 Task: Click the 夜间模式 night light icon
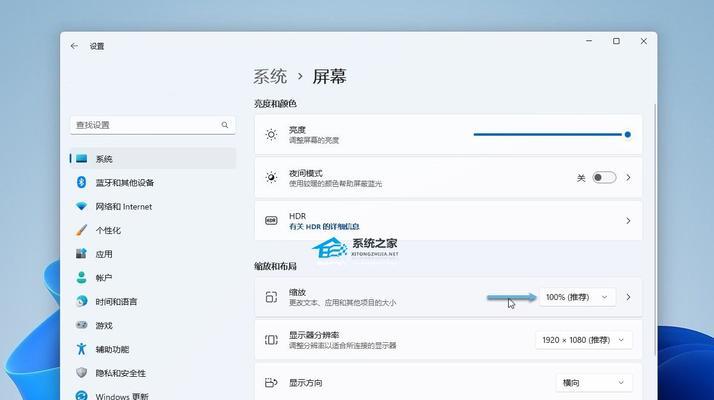[271, 178]
